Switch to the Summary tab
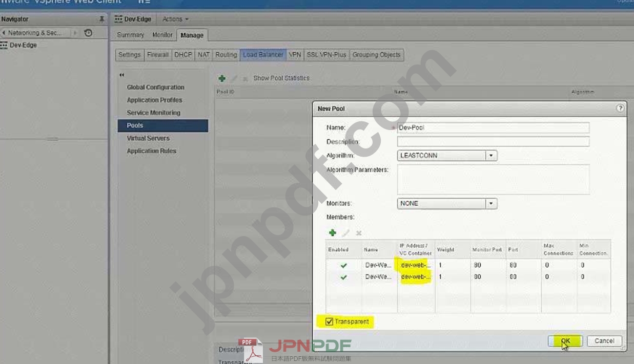This screenshot has height=364, width=634. point(131,35)
